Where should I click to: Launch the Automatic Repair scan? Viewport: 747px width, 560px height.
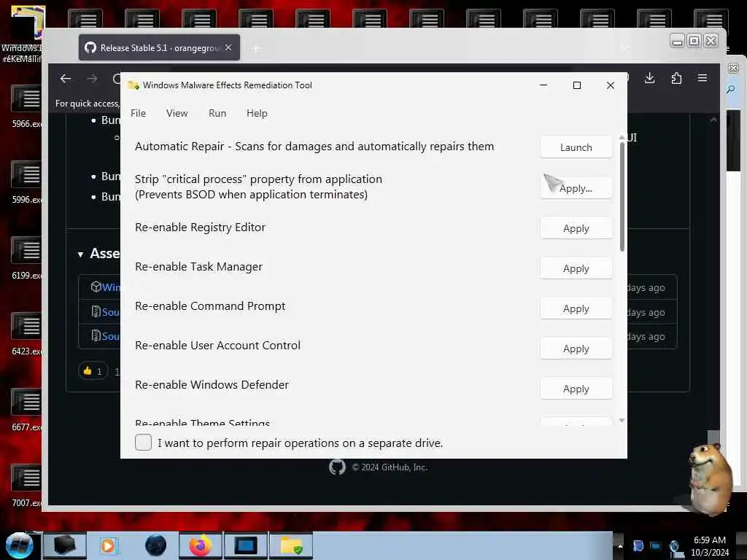(x=576, y=147)
